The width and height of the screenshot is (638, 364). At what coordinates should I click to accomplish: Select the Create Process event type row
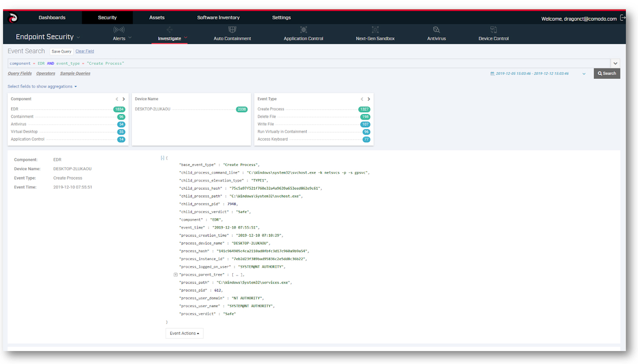(314, 109)
